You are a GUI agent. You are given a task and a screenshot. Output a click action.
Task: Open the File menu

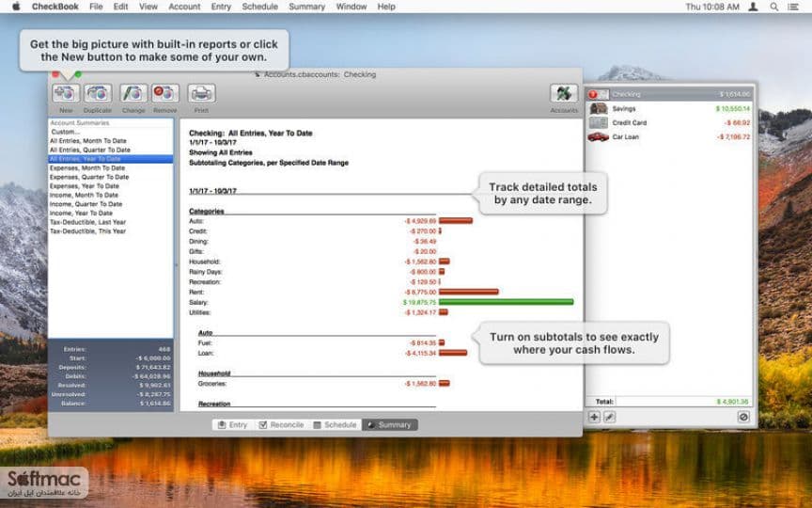96,7
